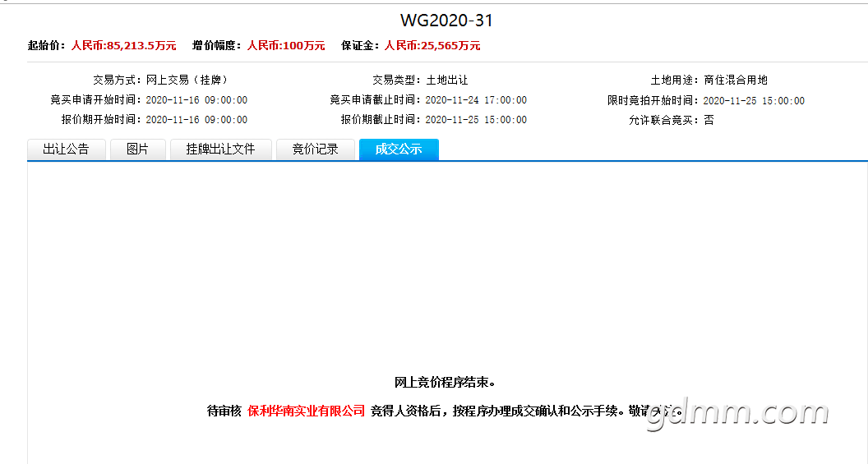Viewport: 868px width, 464px height.
Task: Click the 起始价 label
Action: (47, 45)
